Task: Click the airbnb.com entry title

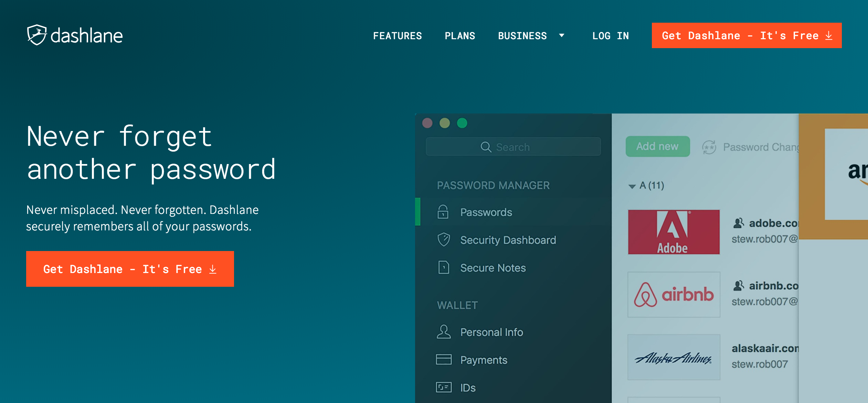Action: [x=774, y=286]
